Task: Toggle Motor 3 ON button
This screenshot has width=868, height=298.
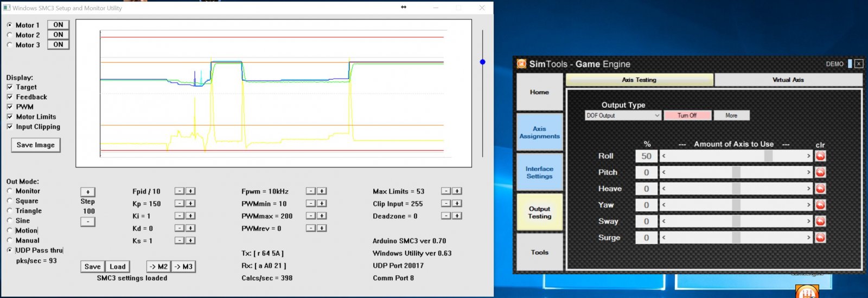Action: pos(58,45)
